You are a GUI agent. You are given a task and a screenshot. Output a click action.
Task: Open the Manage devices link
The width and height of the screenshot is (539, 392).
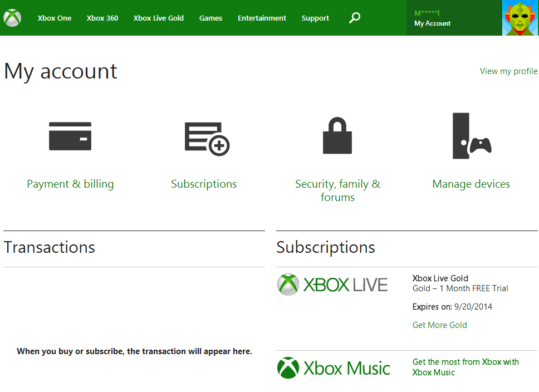coord(471,184)
